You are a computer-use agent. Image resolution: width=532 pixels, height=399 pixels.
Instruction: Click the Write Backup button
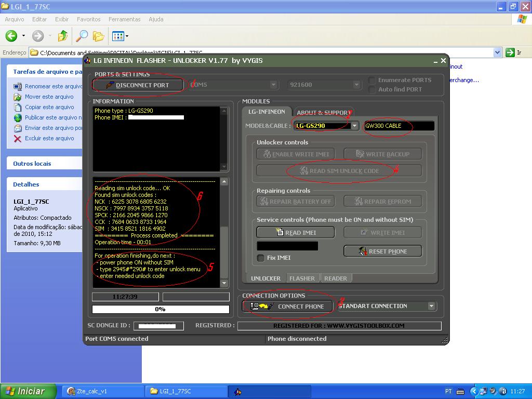point(383,154)
